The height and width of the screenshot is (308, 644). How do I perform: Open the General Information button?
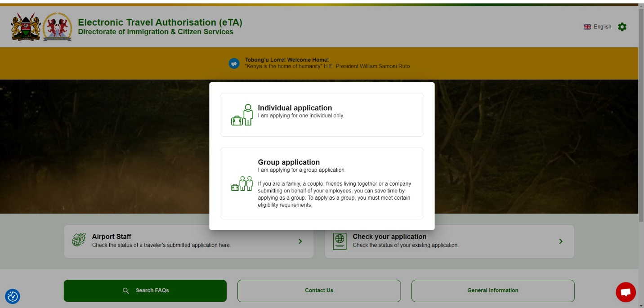[493, 290]
